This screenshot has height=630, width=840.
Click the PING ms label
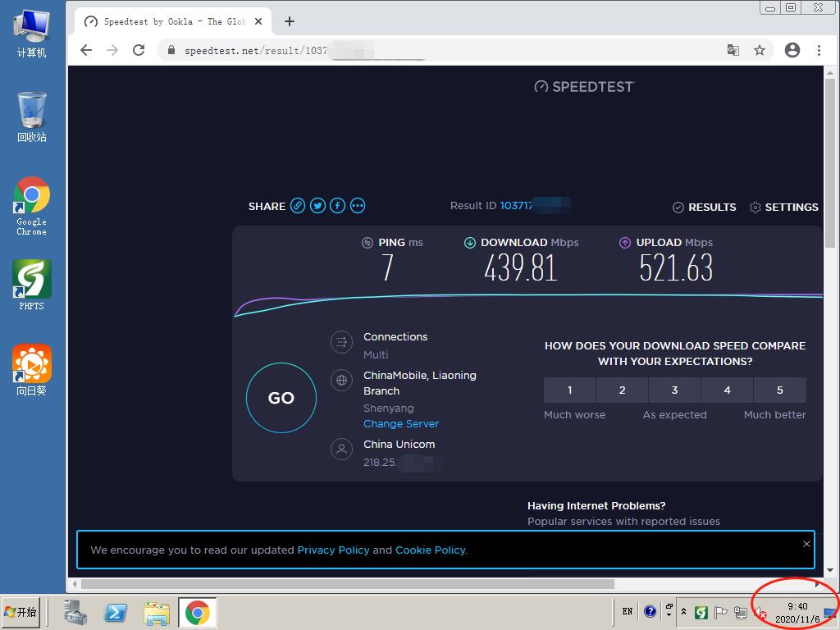coord(400,243)
